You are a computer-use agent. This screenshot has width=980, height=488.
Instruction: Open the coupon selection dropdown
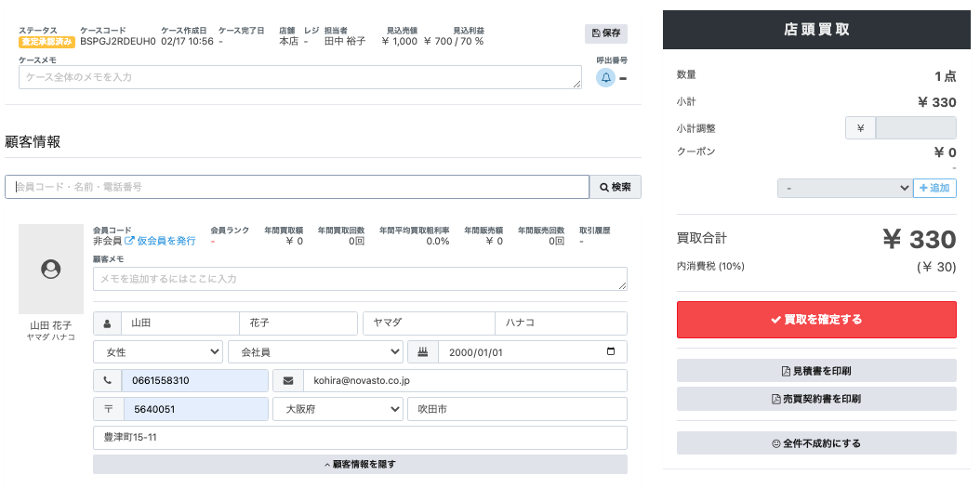tap(844, 188)
